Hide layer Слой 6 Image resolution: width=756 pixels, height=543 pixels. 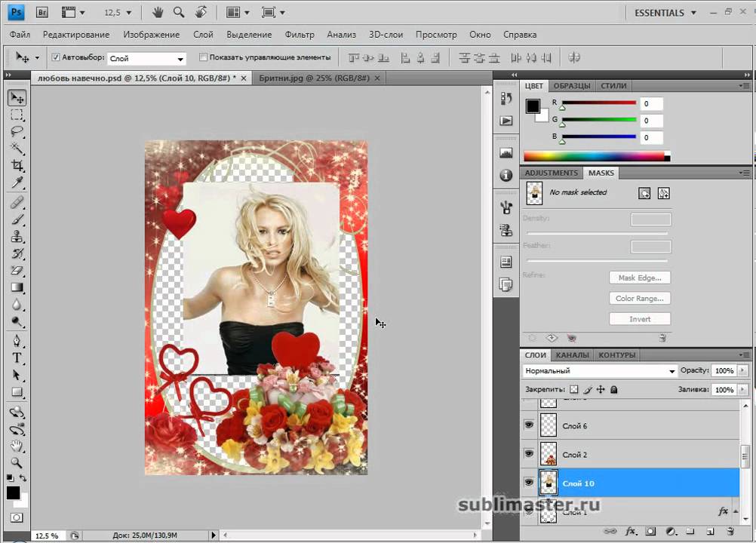pyautogui.click(x=529, y=425)
